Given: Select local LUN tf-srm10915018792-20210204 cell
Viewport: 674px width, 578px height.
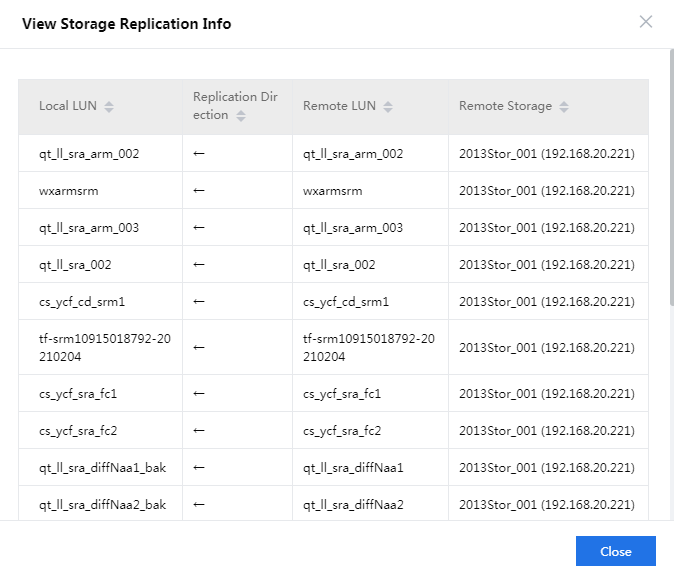Looking at the screenshot, I should point(104,347).
